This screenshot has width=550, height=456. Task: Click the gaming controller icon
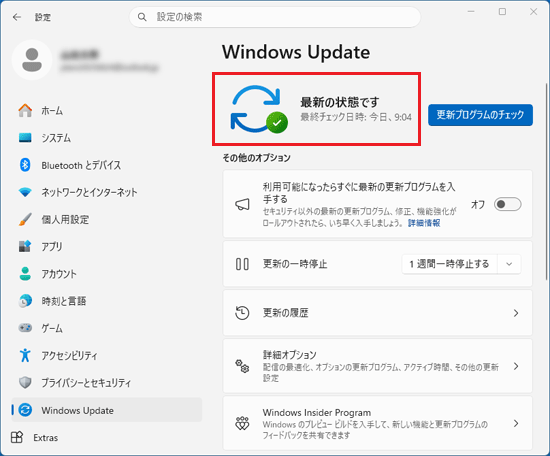(x=25, y=328)
